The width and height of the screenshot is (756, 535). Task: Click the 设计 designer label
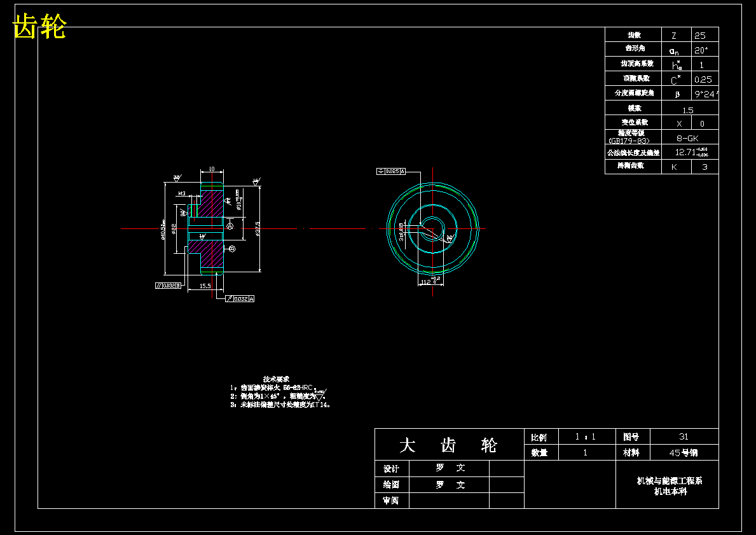pos(391,468)
